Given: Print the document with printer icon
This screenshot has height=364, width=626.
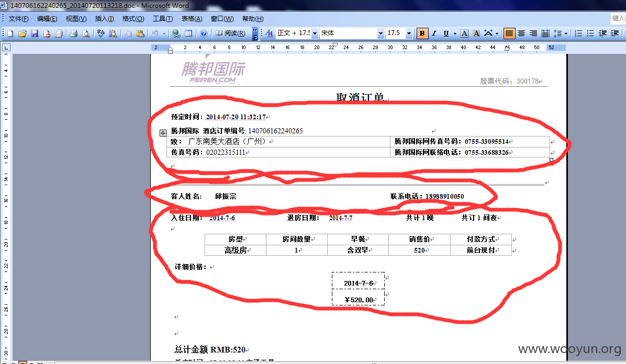Looking at the screenshot, I should [73, 33].
